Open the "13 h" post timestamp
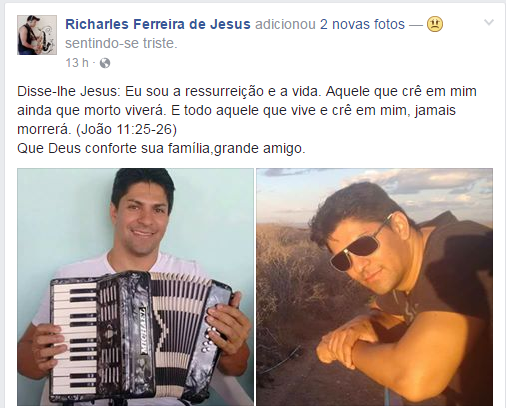This screenshot has width=506, height=408. [x=77, y=63]
